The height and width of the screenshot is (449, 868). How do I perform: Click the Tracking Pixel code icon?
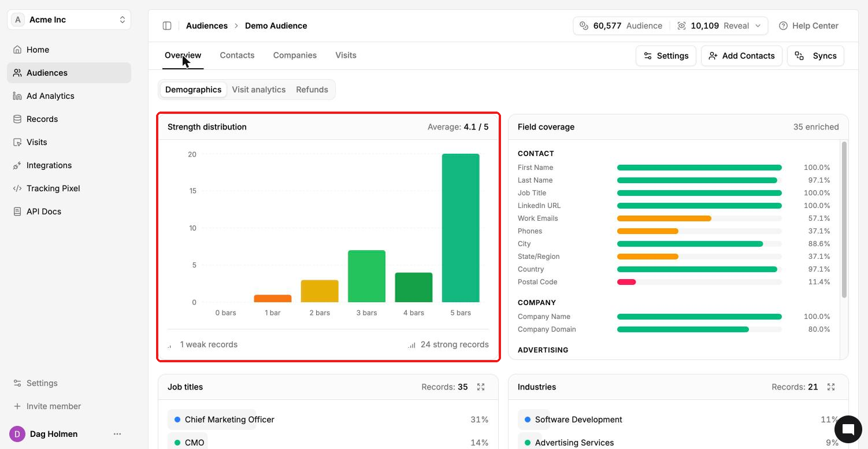pos(17,188)
